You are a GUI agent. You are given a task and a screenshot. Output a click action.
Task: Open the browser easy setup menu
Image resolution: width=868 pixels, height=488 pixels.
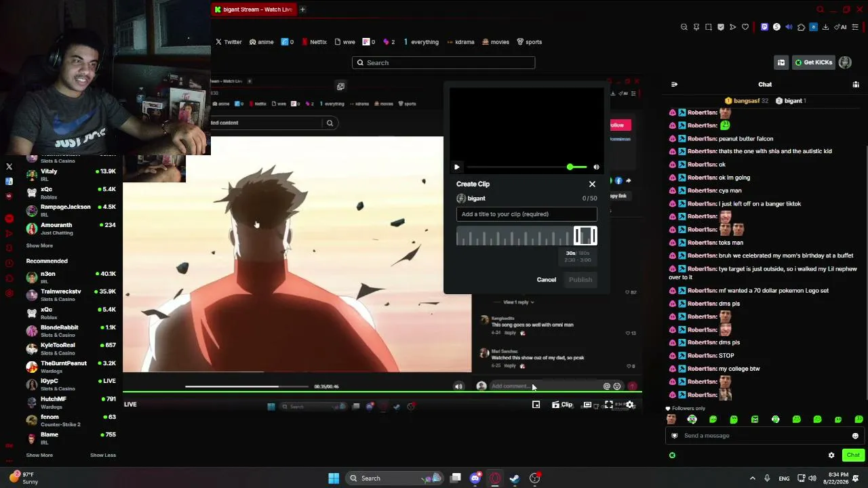[856, 27]
